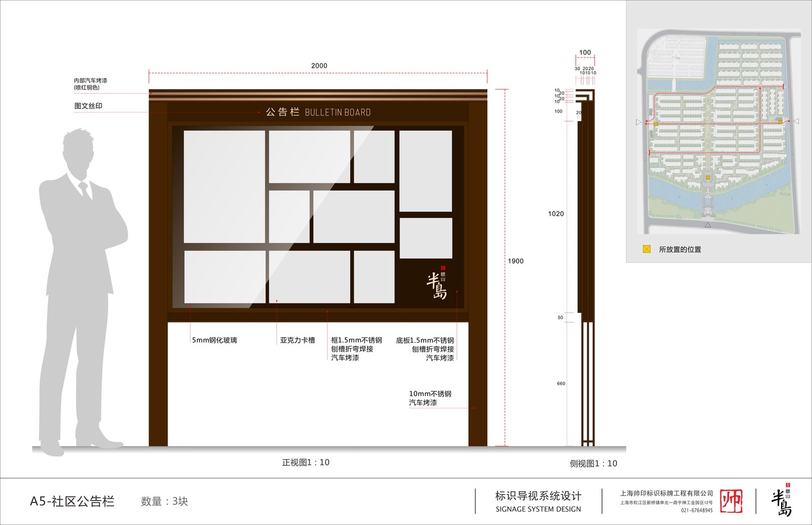
Task: Select the 2000 width dimension
Action: click(319, 66)
